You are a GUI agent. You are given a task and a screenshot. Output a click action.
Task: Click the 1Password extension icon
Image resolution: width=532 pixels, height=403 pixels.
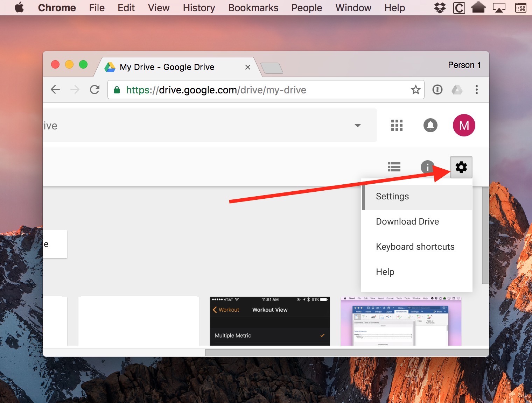tap(437, 90)
